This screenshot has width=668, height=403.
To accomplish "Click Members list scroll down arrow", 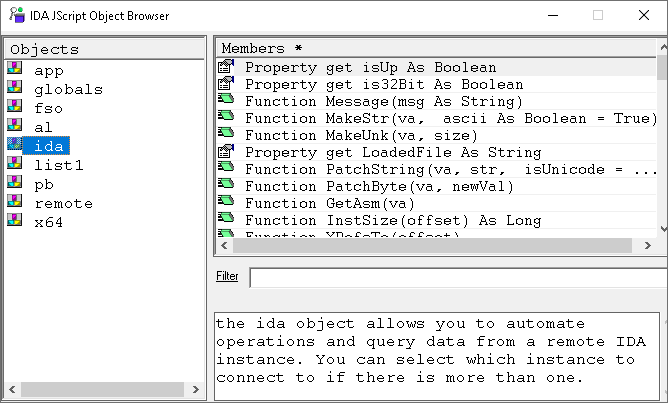I will pyautogui.click(x=662, y=229).
